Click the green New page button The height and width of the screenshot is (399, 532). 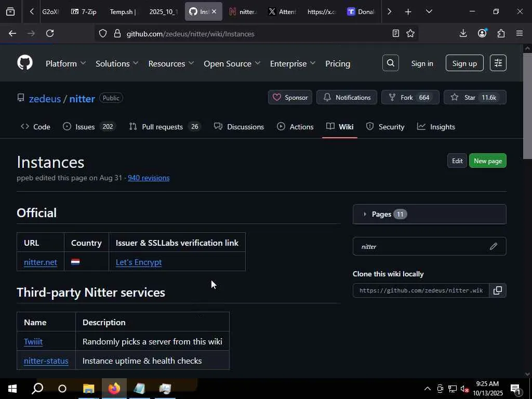(x=487, y=161)
